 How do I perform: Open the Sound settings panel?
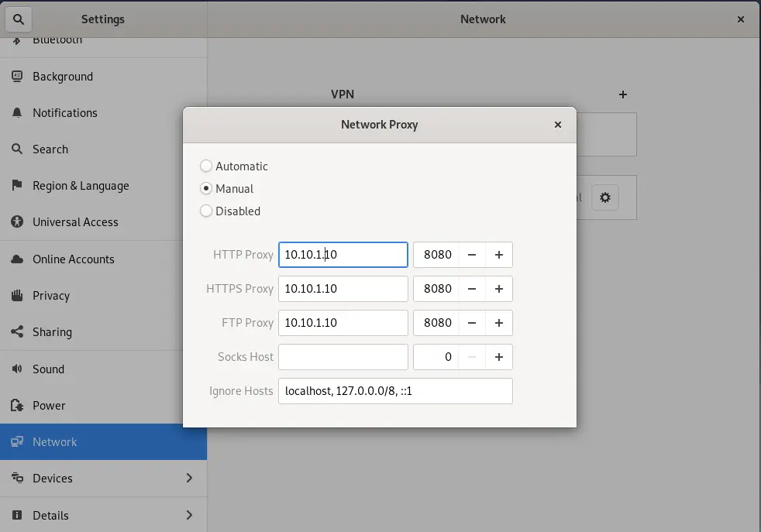click(49, 369)
